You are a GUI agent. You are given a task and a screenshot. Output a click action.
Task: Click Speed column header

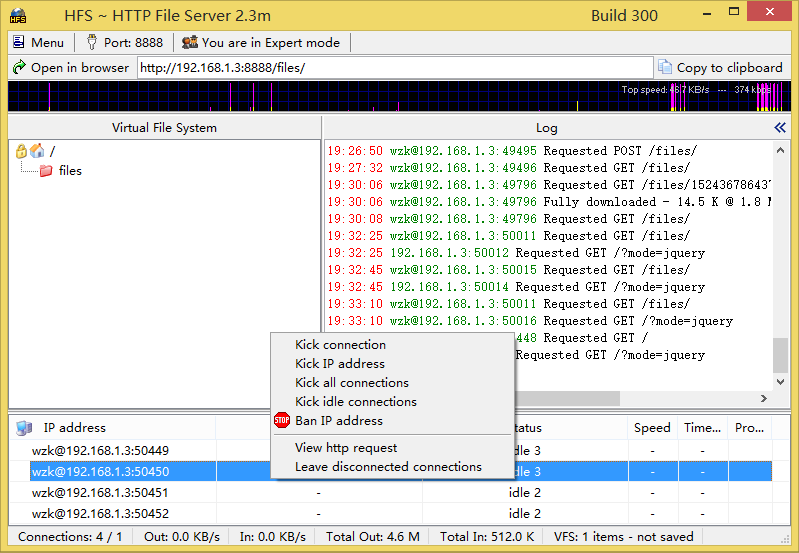tap(652, 428)
